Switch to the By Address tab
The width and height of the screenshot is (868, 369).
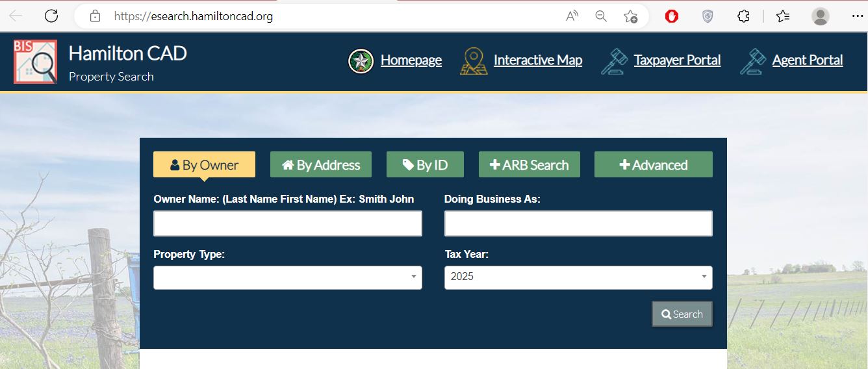click(x=320, y=165)
